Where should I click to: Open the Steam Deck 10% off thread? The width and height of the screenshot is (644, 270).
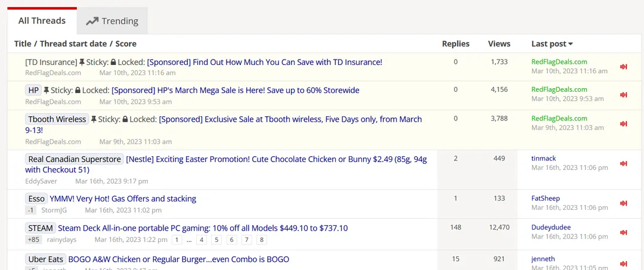tap(203, 228)
